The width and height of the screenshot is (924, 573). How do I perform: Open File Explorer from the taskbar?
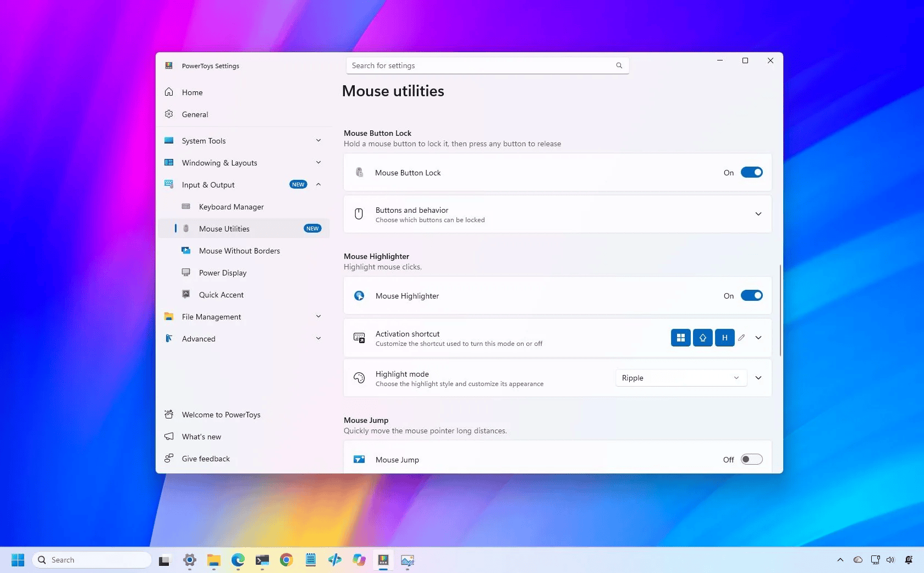click(x=213, y=560)
